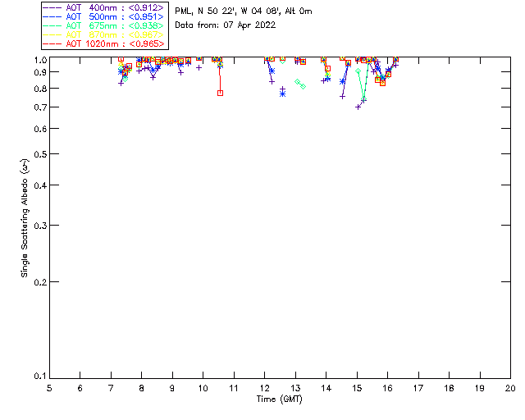Click the 'Single Scattering Albedo' y-axis label

[x=25, y=218]
